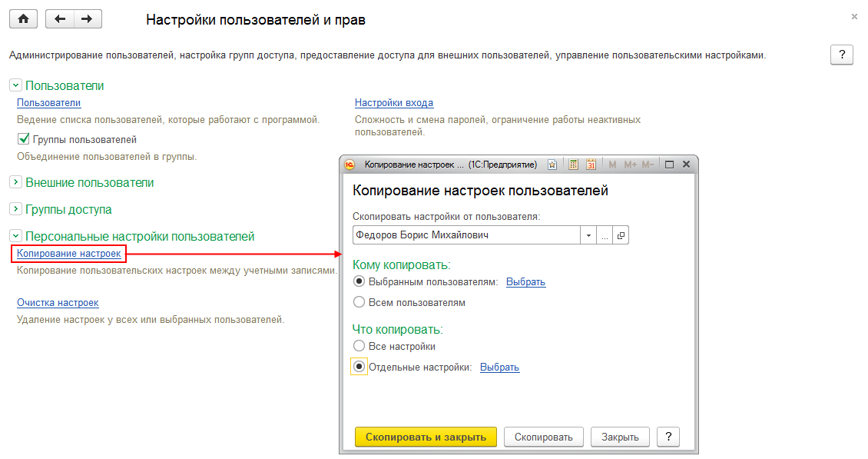The image size is (868, 459).
Task: Open the source user dropdown arrow
Action: (588, 235)
